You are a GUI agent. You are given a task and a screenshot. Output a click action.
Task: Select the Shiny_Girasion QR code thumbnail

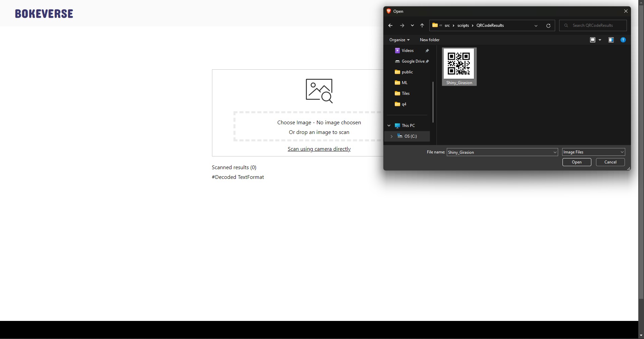(x=459, y=67)
